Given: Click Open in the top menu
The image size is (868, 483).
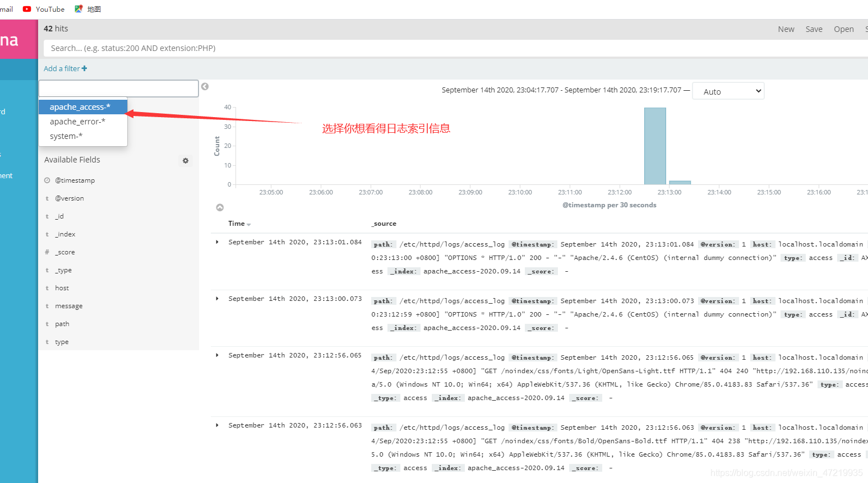Looking at the screenshot, I should 844,29.
